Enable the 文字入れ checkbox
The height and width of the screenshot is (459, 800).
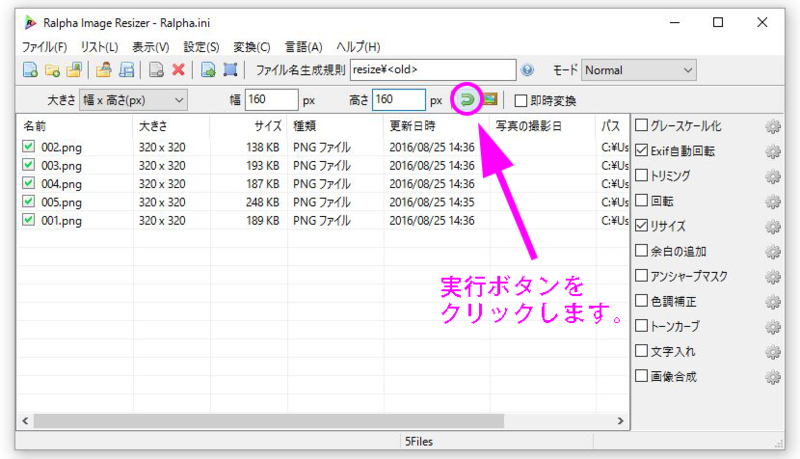click(641, 350)
